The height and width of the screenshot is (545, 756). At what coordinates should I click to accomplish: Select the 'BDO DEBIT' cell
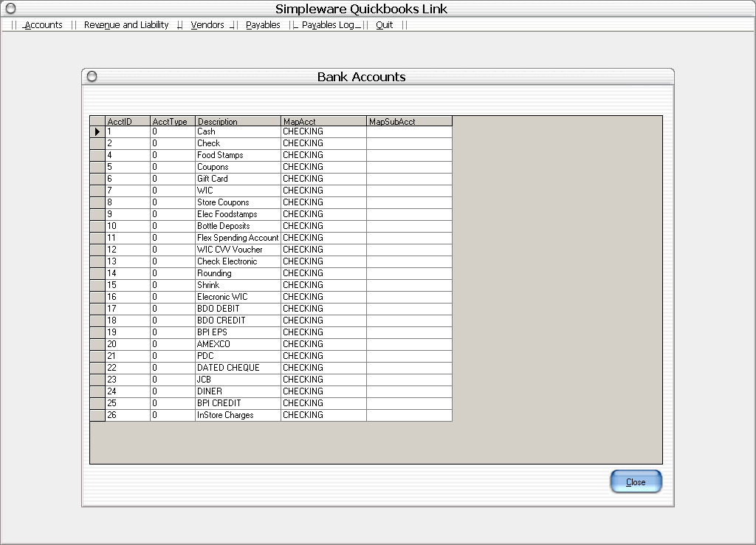[238, 309]
